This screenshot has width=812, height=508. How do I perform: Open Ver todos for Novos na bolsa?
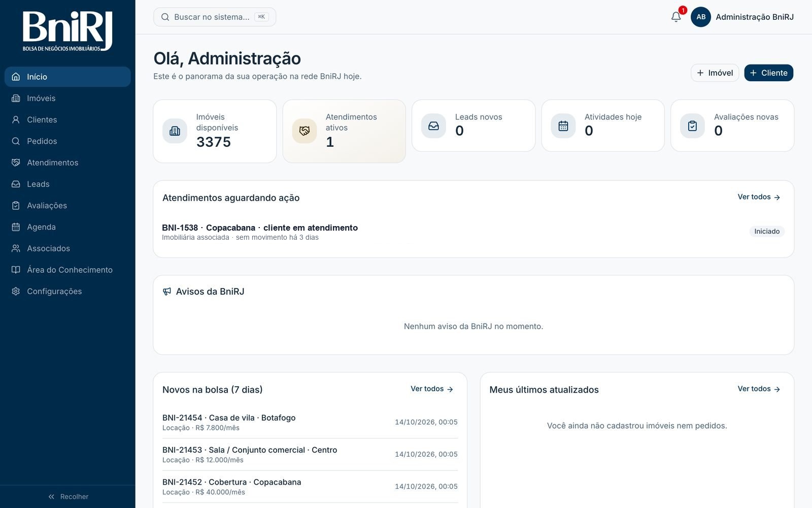pyautogui.click(x=432, y=389)
